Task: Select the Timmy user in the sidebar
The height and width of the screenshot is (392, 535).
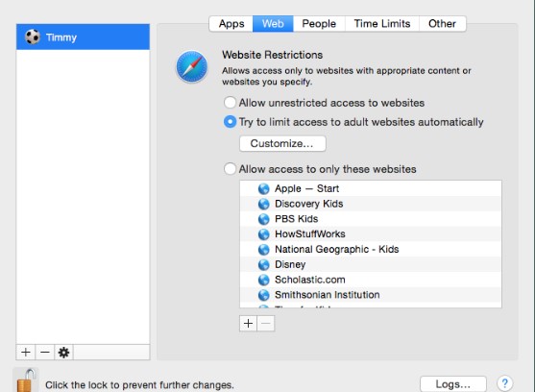Action: pos(83,37)
